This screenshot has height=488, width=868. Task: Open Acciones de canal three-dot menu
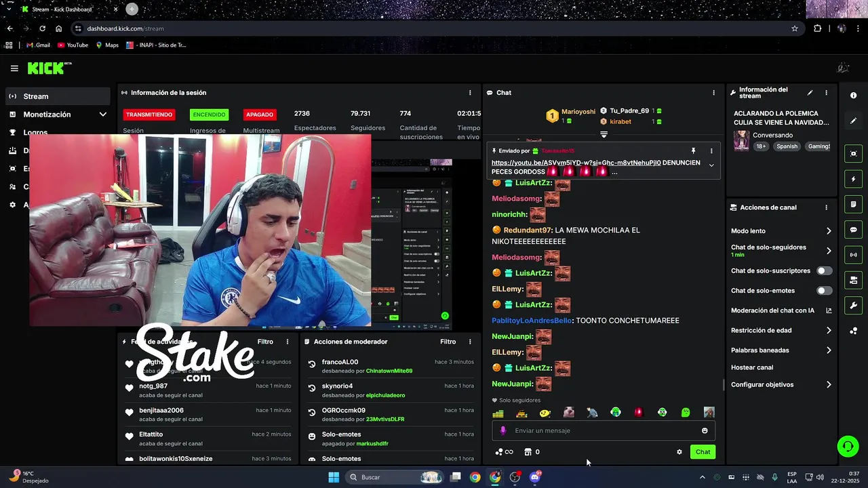pyautogui.click(x=826, y=207)
